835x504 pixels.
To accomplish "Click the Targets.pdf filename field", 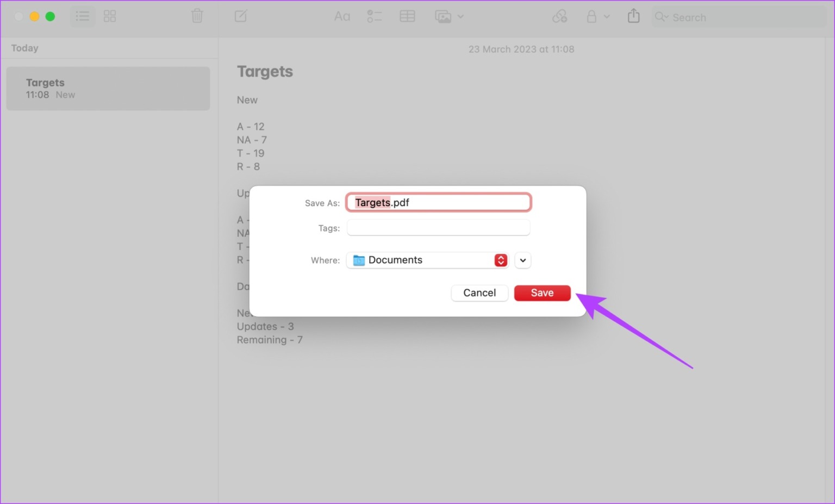I will (x=438, y=202).
